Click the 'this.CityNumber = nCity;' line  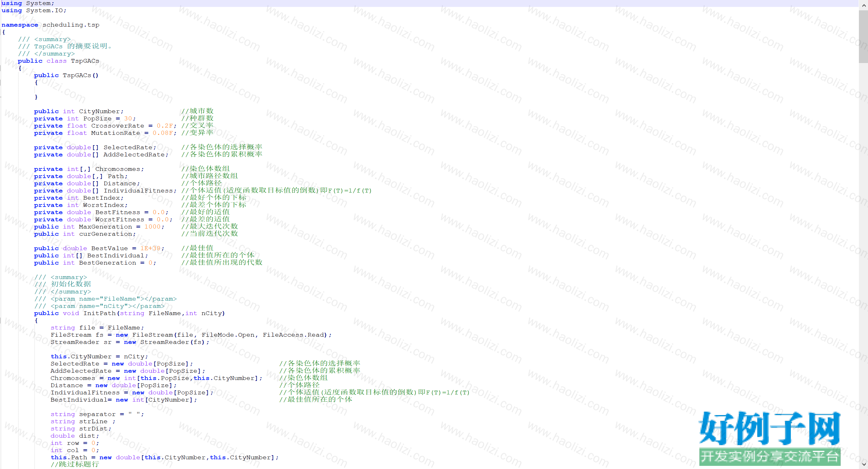point(99,356)
